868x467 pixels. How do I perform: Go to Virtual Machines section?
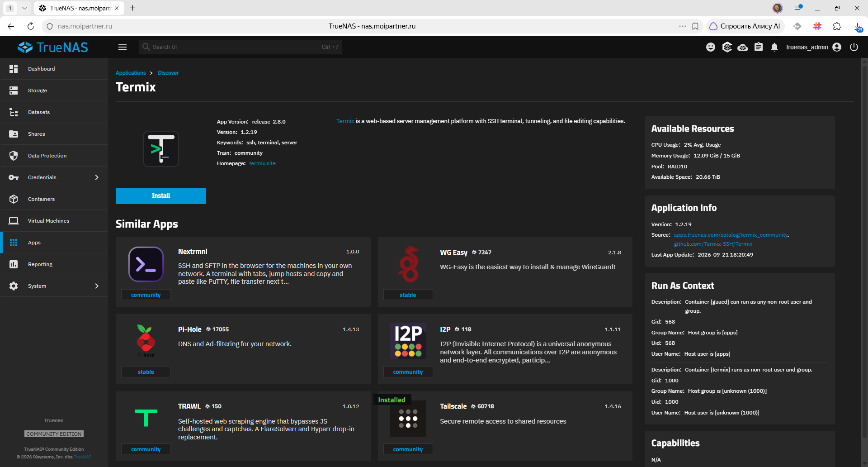pos(54,221)
